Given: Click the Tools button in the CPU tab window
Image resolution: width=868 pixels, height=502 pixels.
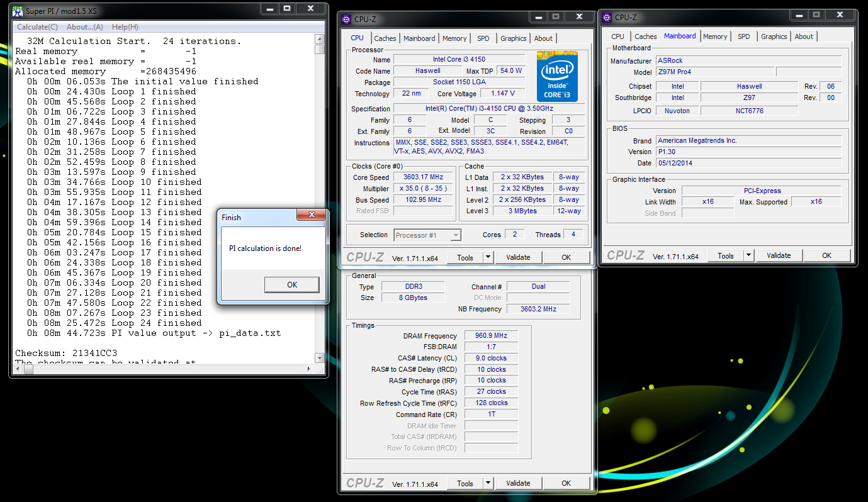Looking at the screenshot, I should (x=465, y=257).
